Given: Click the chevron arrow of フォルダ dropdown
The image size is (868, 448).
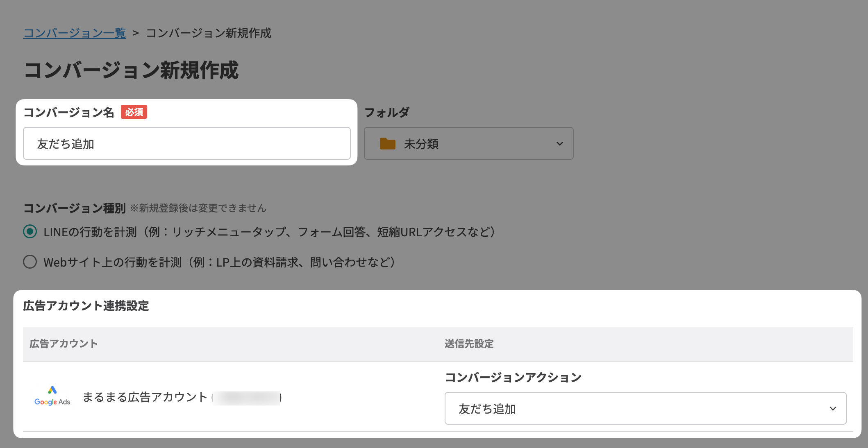Looking at the screenshot, I should point(559,144).
